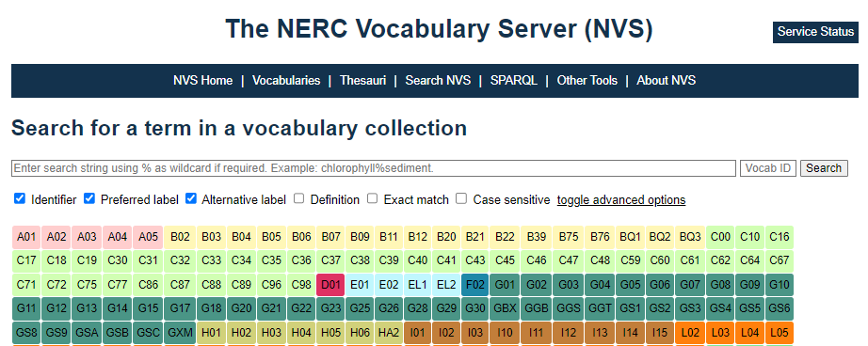Viewport: 868px width, 346px height.
Task: Choose the C67 vocabulary tile
Action: tap(779, 260)
